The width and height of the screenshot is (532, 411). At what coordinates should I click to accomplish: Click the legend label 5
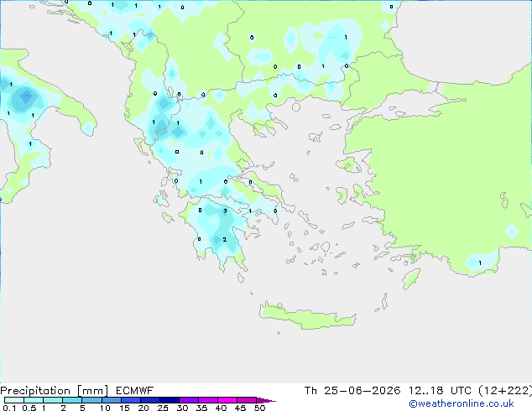tap(82, 408)
